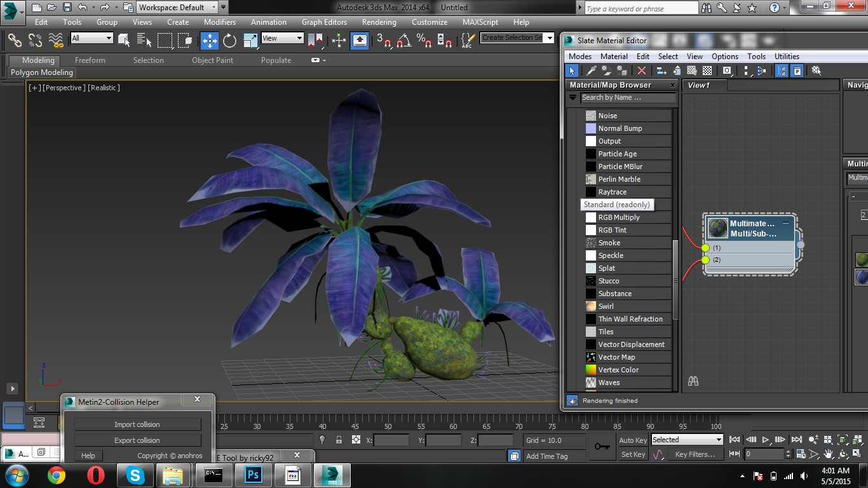Open Material/Map Browser options arrow
The width and height of the screenshot is (868, 488).
(573, 98)
